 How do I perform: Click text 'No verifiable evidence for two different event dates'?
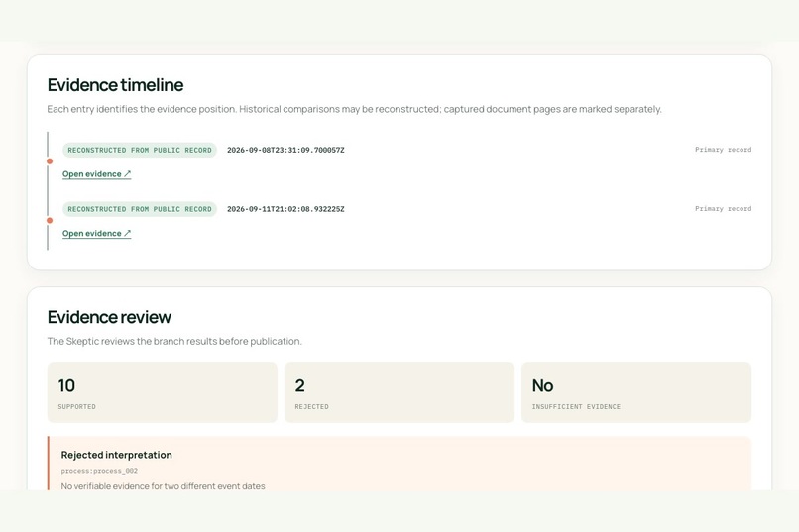click(x=163, y=486)
